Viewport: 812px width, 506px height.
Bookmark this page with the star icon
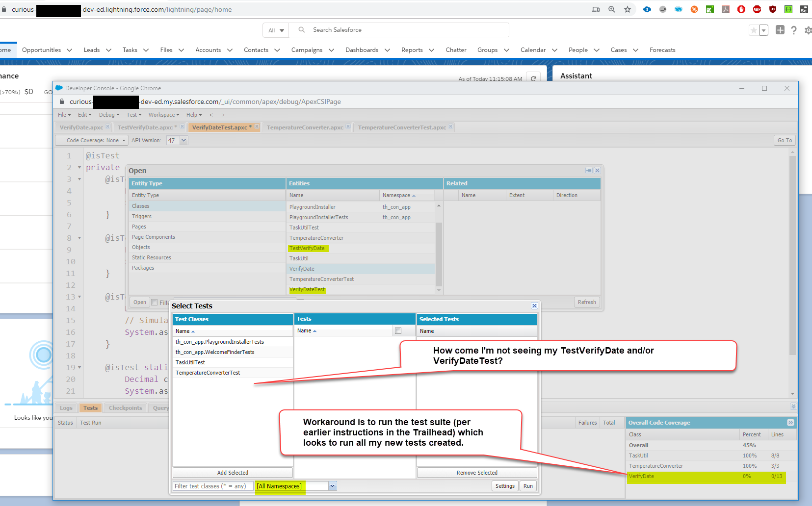628,9
